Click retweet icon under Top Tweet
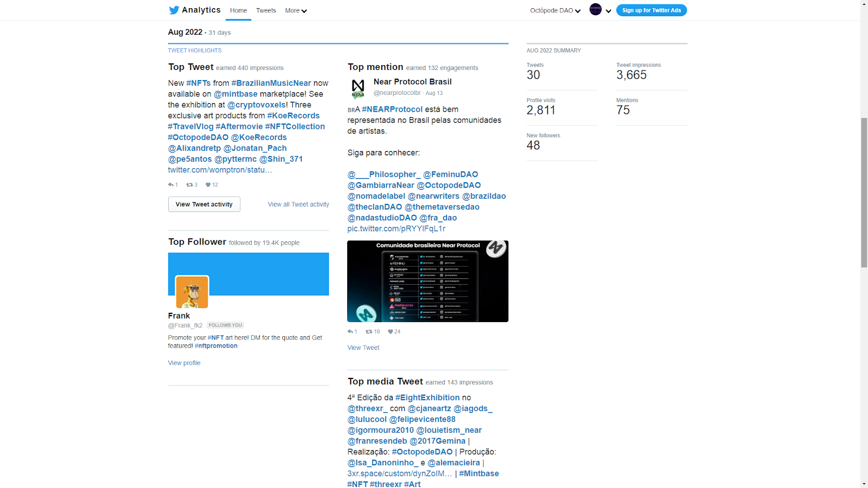This screenshot has width=868, height=488. point(189,185)
